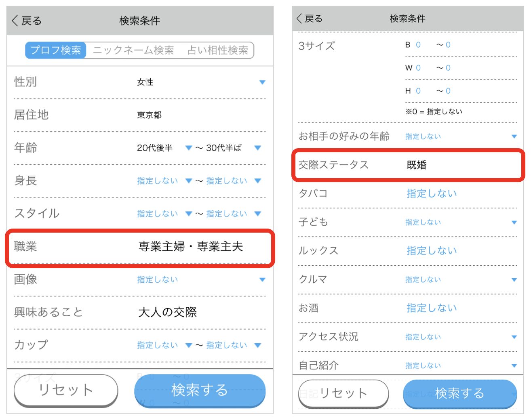Viewport: 531px width, 420px height.
Task: Expand the 子ども dropdown arrow
Action: (x=514, y=223)
